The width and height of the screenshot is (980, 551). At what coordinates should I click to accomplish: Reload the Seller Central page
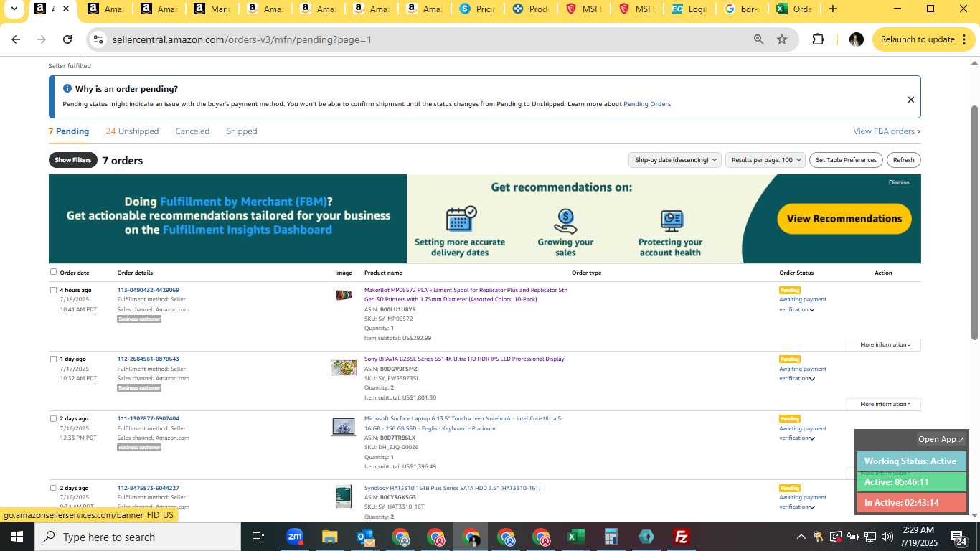67,39
